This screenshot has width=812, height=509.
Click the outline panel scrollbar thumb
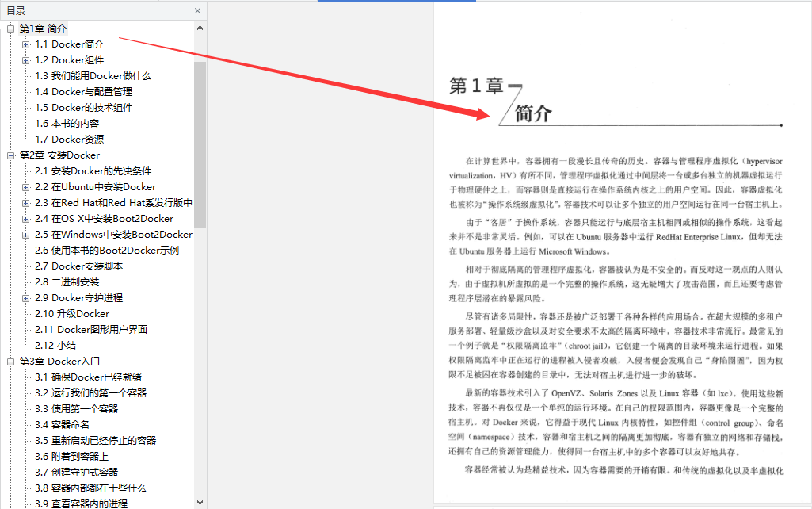(200, 145)
